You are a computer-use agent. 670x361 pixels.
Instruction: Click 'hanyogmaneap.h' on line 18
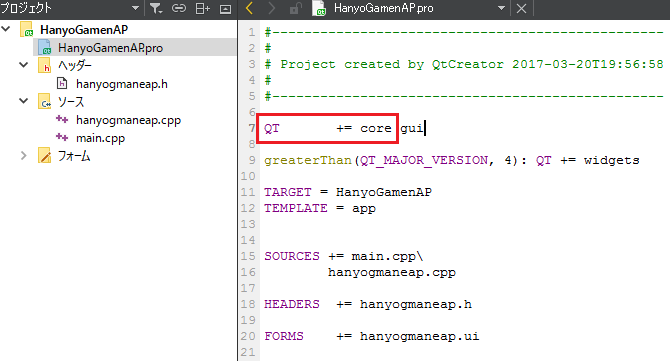click(x=416, y=304)
